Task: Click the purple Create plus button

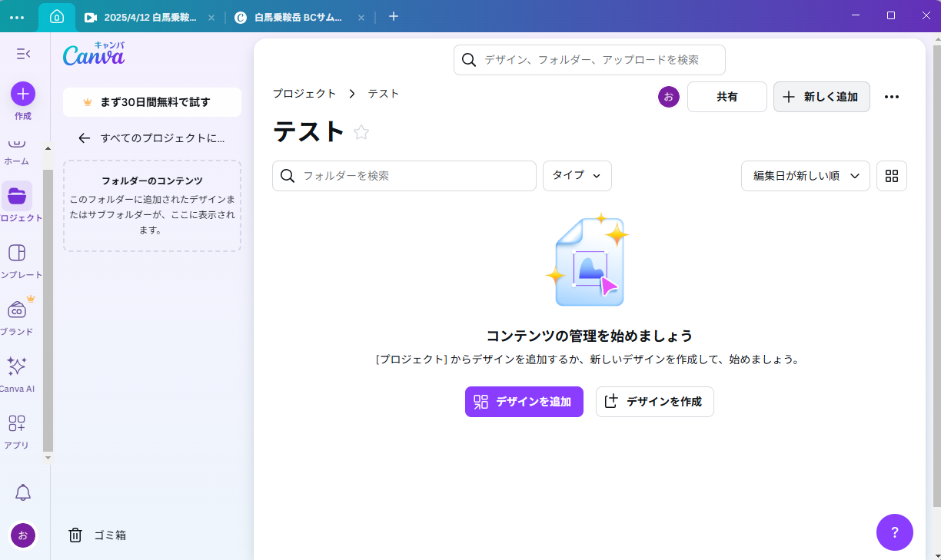Action: (23, 94)
